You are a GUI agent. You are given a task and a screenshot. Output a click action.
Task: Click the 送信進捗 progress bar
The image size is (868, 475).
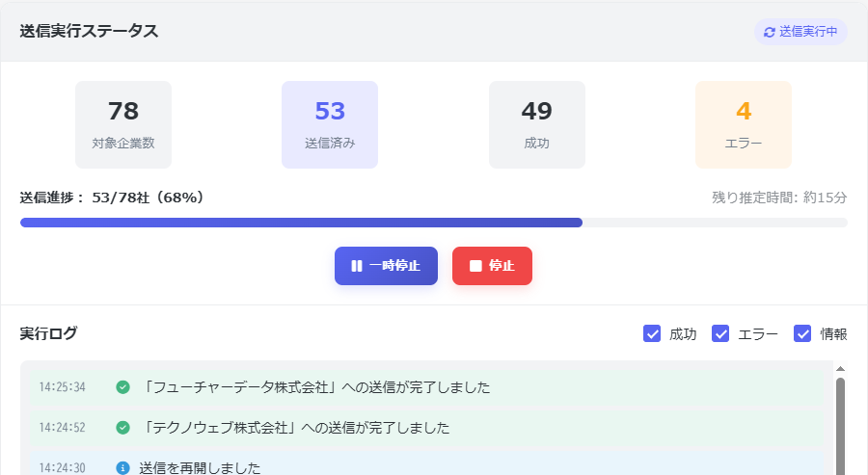pos(433,223)
